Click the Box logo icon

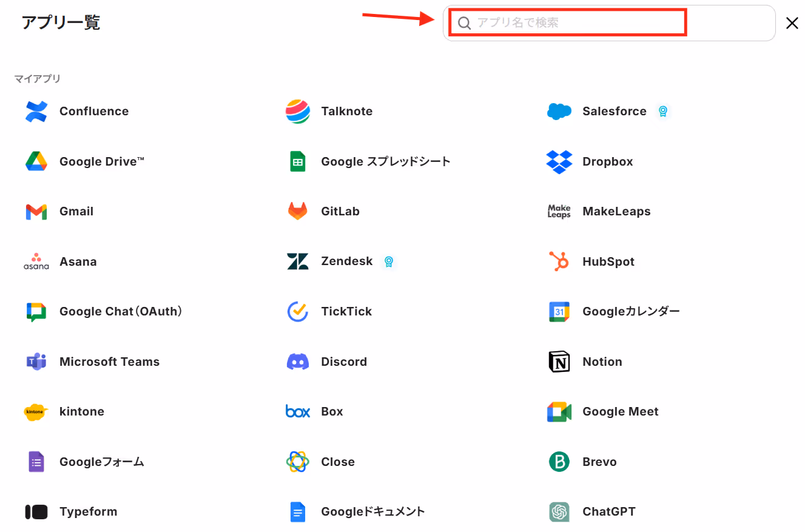(x=298, y=412)
